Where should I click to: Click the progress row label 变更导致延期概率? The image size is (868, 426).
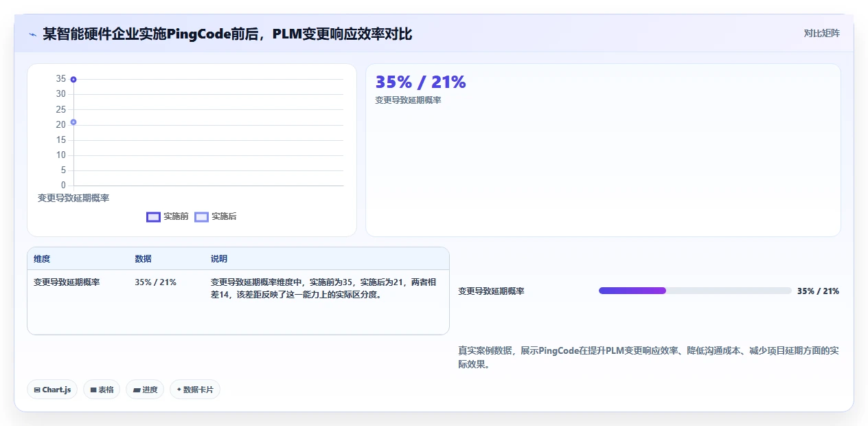click(491, 291)
